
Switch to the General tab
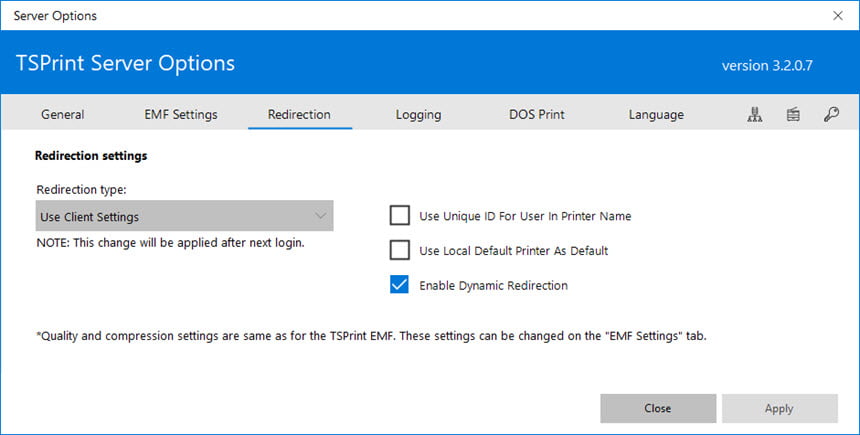63,114
